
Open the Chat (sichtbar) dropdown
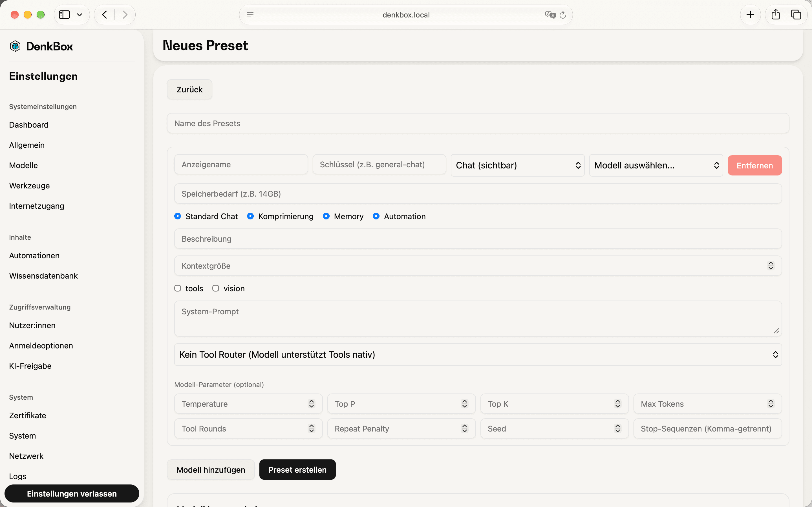click(517, 165)
